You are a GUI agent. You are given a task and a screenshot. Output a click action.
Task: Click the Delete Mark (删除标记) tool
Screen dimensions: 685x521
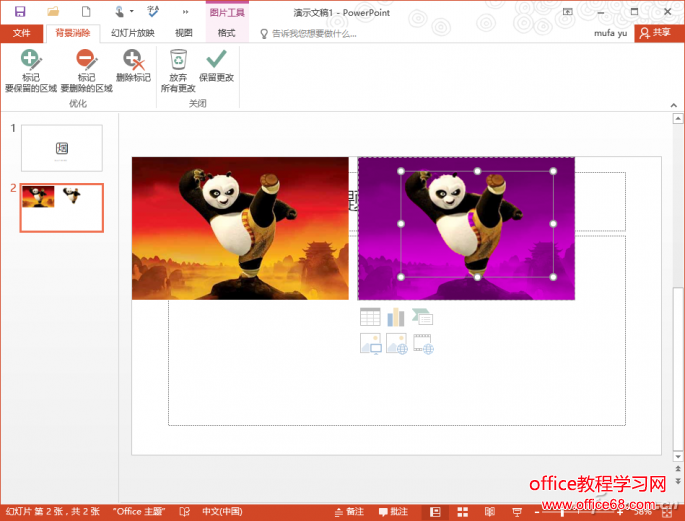[x=133, y=66]
